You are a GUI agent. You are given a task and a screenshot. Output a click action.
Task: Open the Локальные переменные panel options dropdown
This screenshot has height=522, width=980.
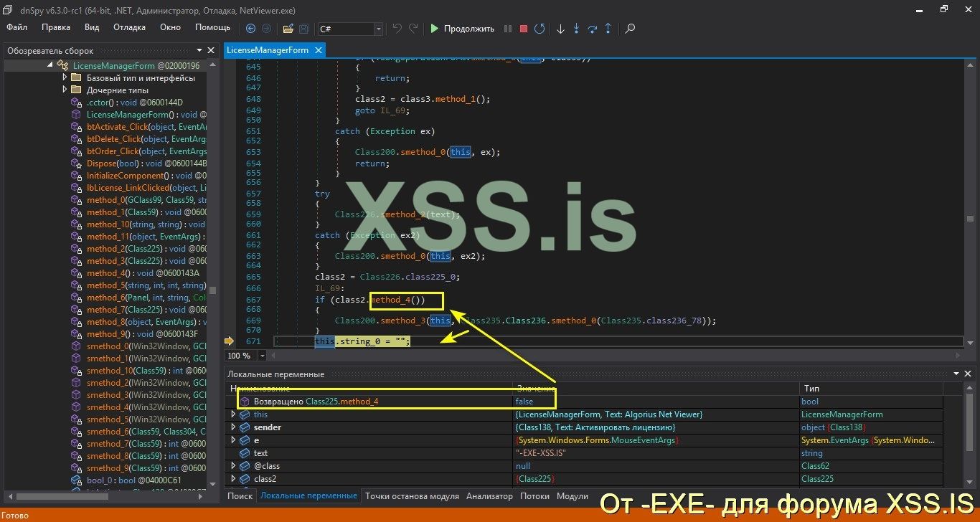click(956, 374)
